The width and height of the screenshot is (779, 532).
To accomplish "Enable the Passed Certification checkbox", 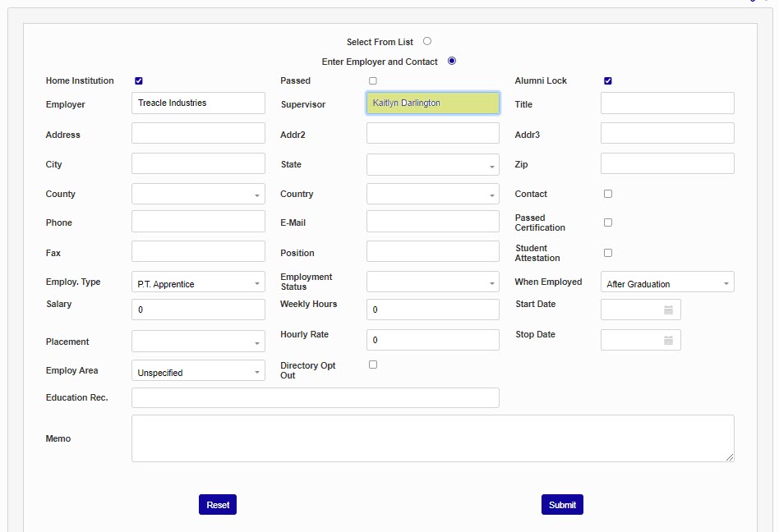I will click(x=608, y=222).
